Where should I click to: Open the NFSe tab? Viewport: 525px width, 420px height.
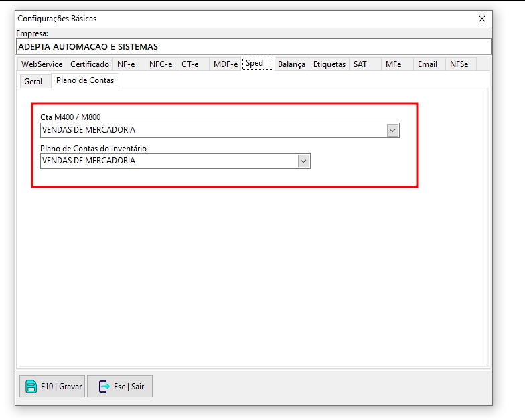(459, 64)
